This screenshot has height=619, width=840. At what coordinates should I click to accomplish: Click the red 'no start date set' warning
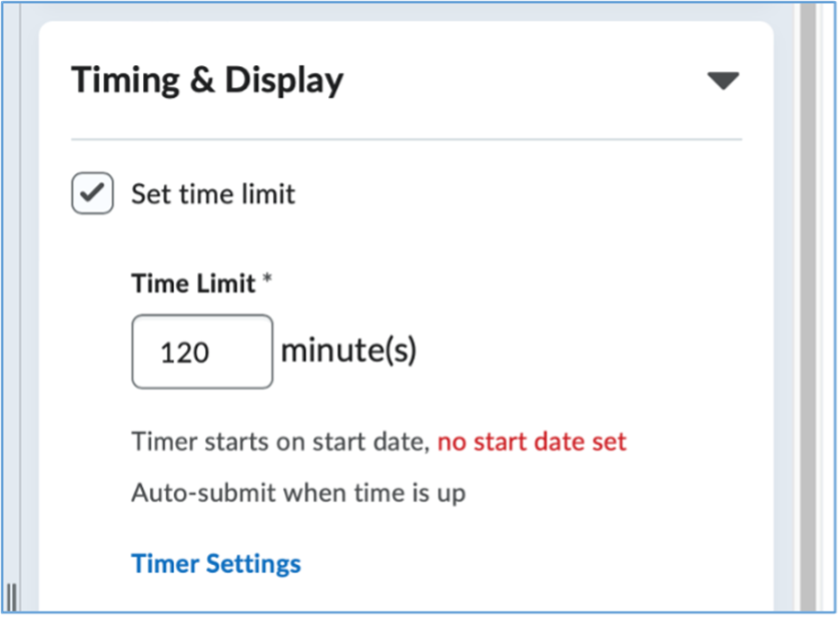pos(531,442)
